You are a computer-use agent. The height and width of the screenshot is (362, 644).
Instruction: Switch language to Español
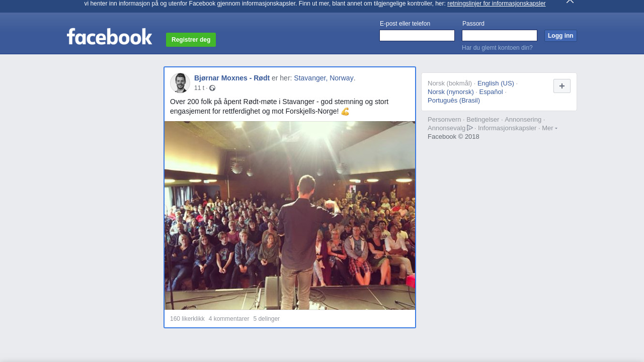491,92
